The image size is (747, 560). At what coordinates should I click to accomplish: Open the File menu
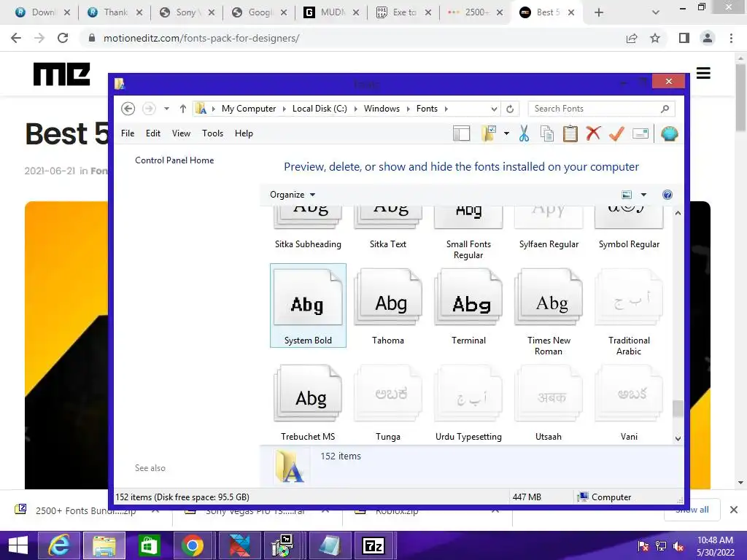coord(128,133)
